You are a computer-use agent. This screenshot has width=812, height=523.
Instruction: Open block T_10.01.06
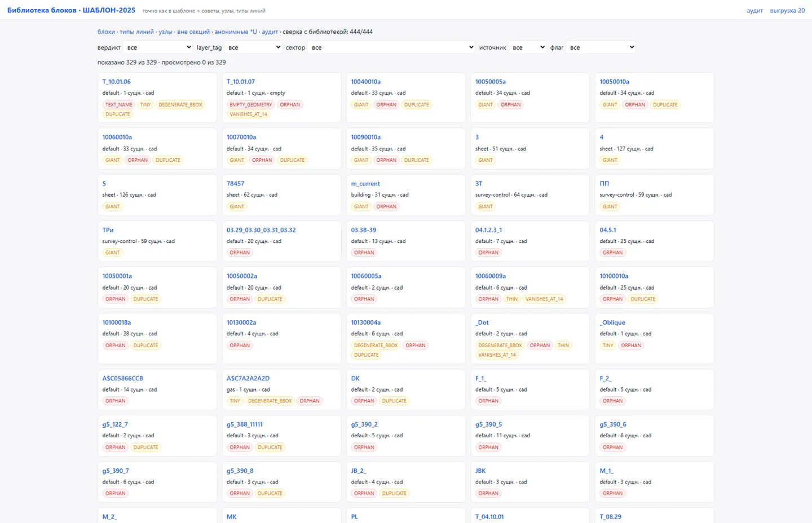[x=116, y=82]
